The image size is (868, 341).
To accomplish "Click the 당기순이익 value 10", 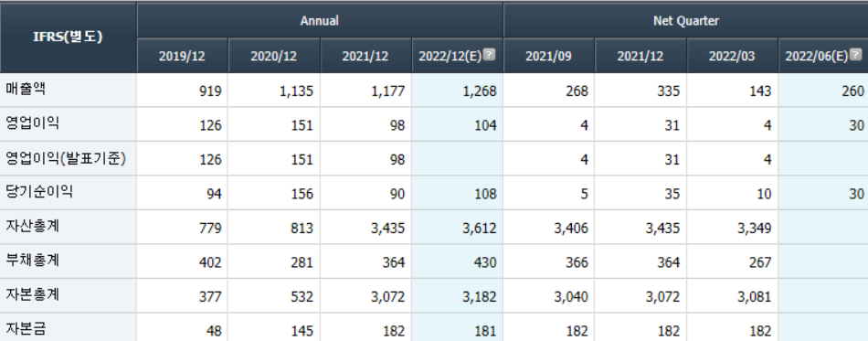I will tap(764, 195).
